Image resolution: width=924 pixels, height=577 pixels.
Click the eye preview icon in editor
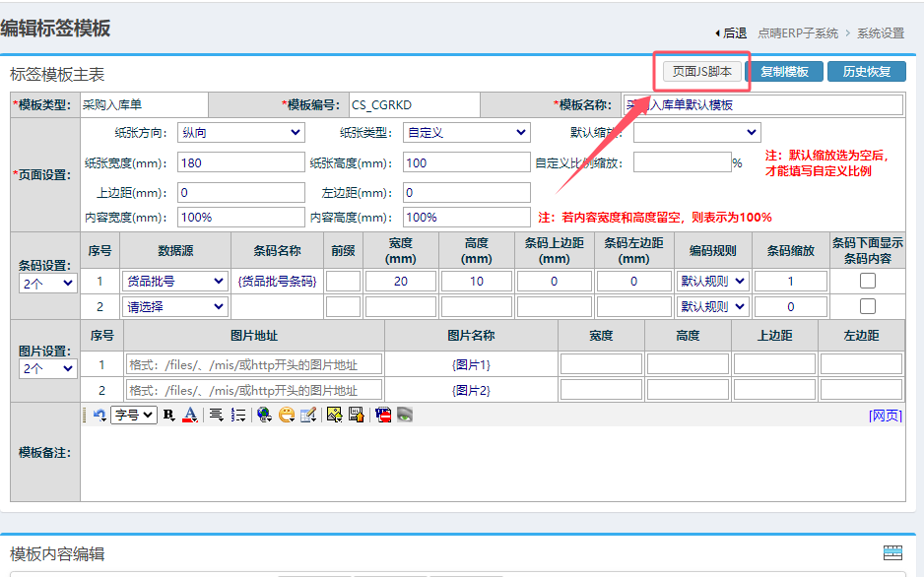click(x=404, y=415)
